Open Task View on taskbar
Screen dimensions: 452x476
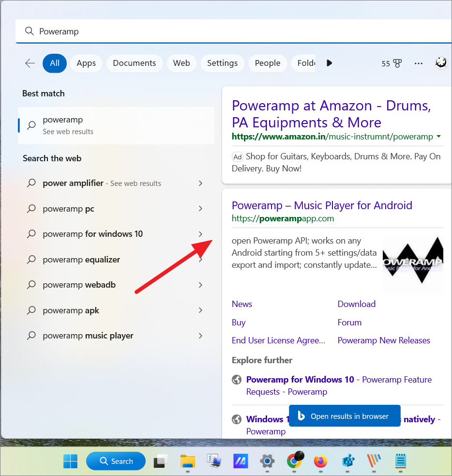pyautogui.click(x=161, y=461)
